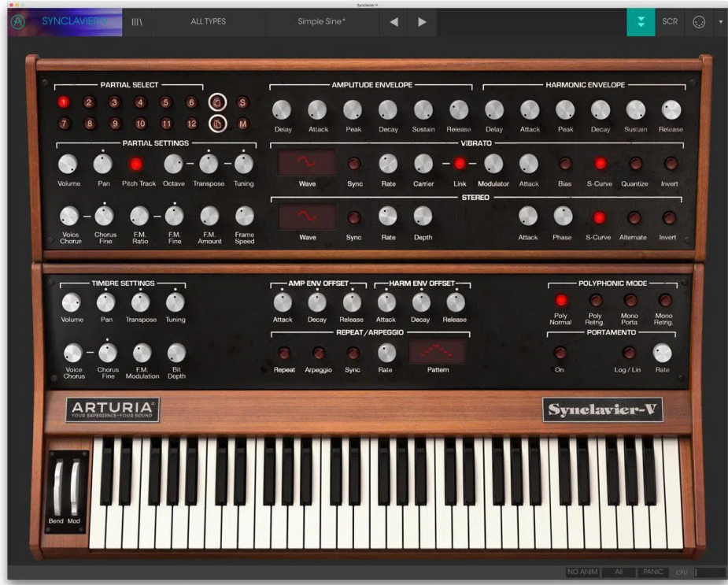
Task: Solo the partial with S button
Action: click(x=242, y=102)
